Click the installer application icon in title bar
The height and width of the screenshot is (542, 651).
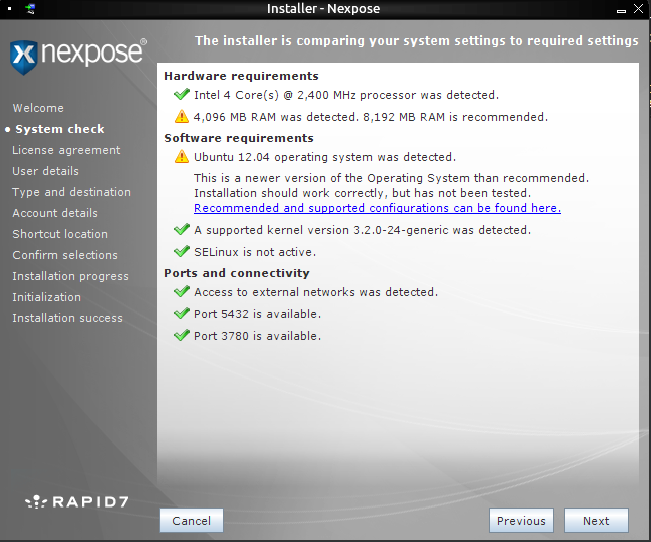(x=30, y=8)
